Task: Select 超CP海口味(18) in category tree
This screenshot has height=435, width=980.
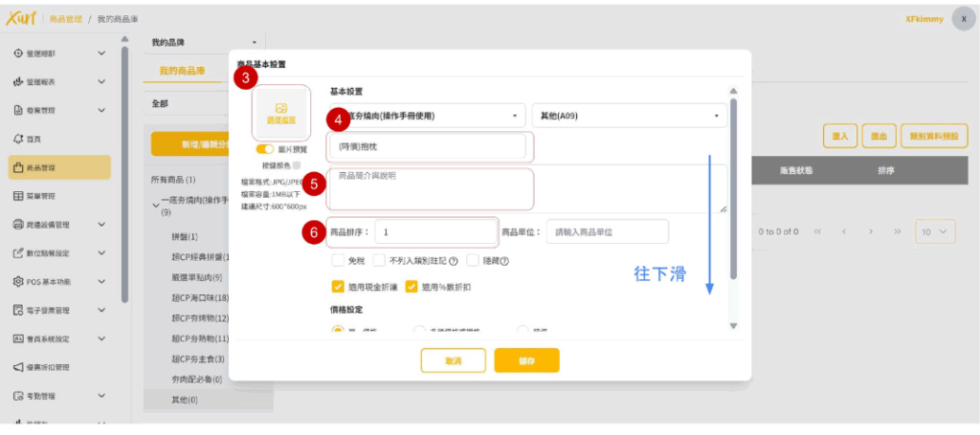Action: pos(198,297)
